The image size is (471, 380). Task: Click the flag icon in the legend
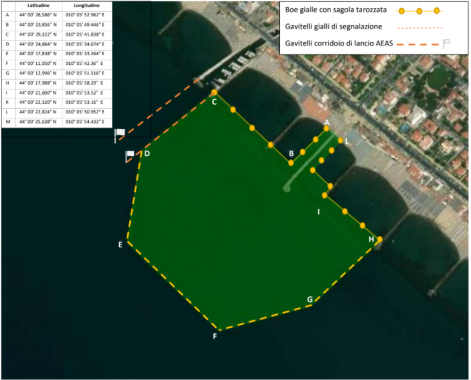click(446, 43)
